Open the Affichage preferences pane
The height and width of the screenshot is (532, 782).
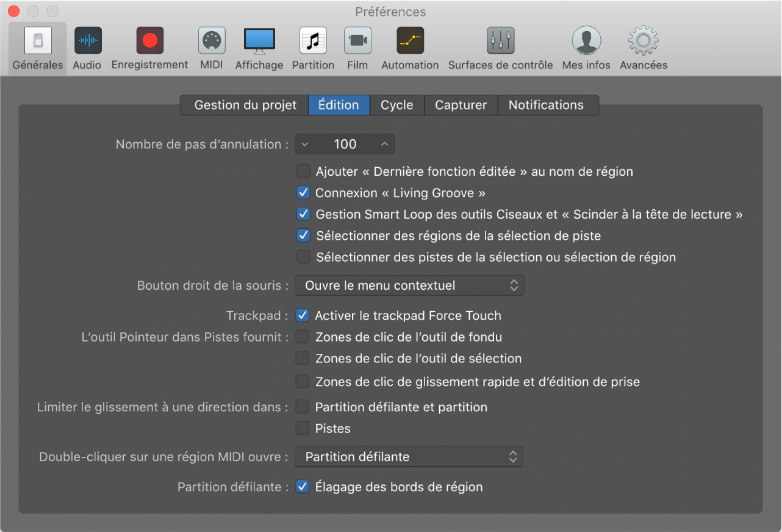click(x=259, y=49)
